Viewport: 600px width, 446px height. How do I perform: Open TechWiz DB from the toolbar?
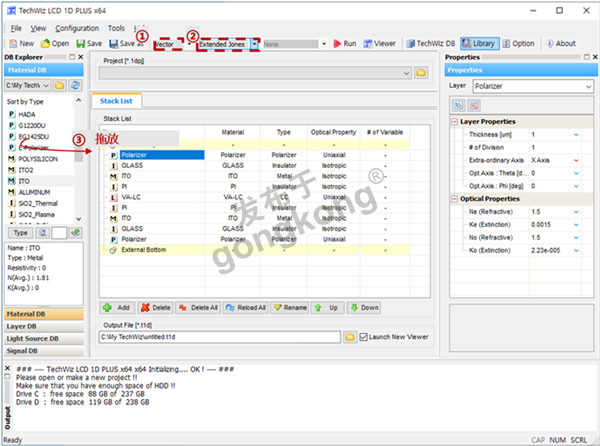(x=431, y=44)
